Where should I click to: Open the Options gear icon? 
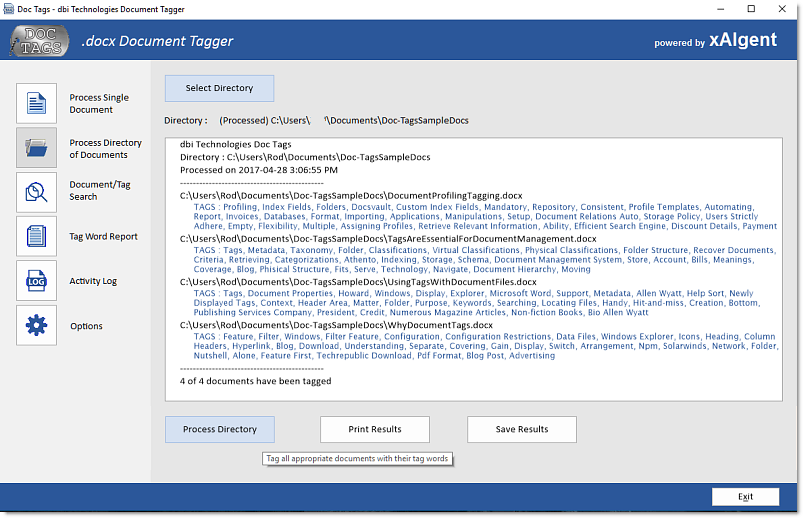(x=36, y=325)
